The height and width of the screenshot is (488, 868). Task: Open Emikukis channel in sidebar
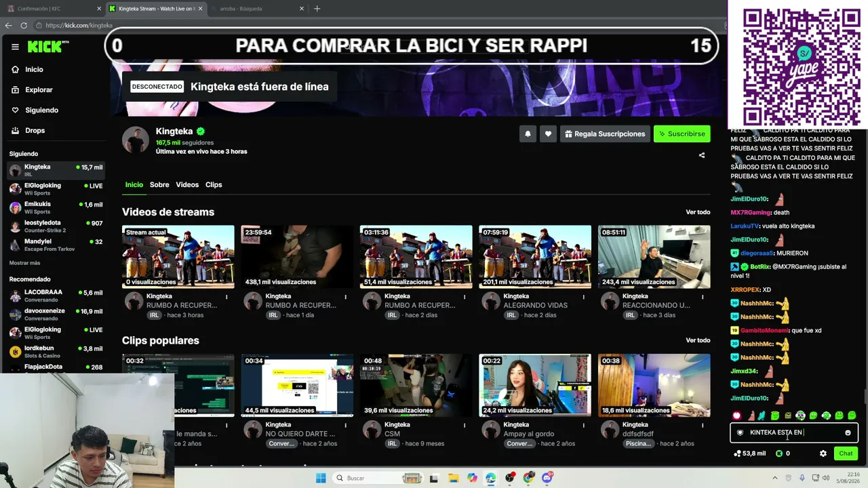tap(56, 207)
